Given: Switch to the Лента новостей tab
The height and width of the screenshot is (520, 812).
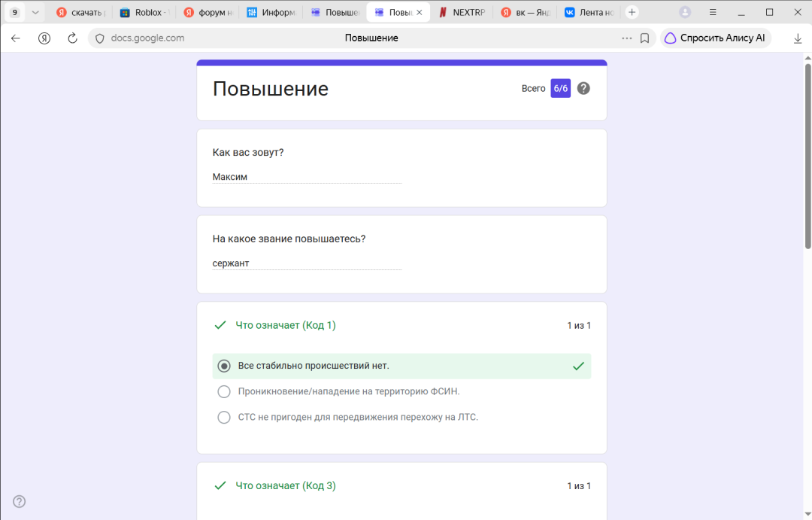Looking at the screenshot, I should pyautogui.click(x=590, y=13).
